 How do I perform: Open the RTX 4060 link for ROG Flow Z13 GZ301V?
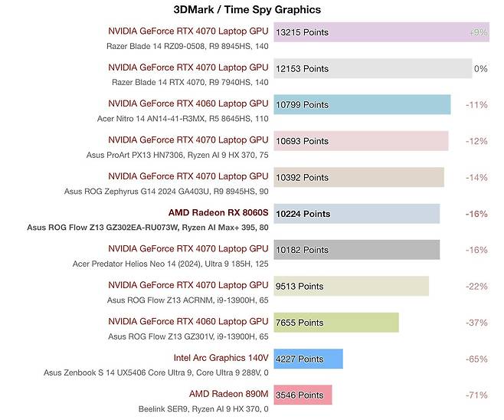click(188, 322)
